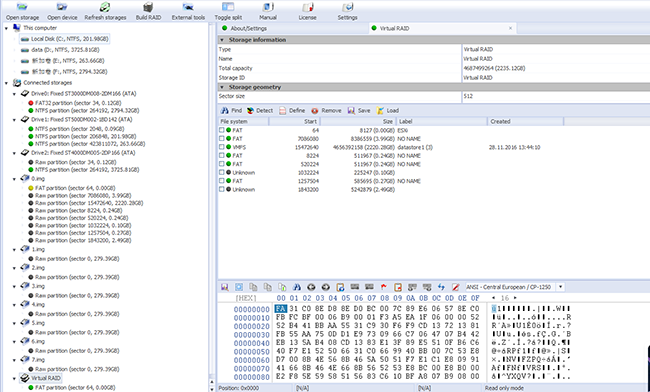Viewport: 650px width, 392px height.
Task: Click Detect in partition toolbar
Action: tap(260, 111)
